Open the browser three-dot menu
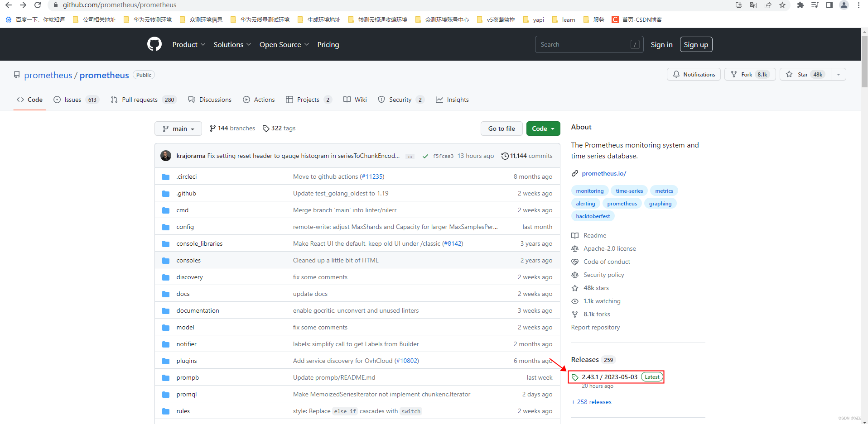This screenshot has width=868, height=424. [x=858, y=5]
